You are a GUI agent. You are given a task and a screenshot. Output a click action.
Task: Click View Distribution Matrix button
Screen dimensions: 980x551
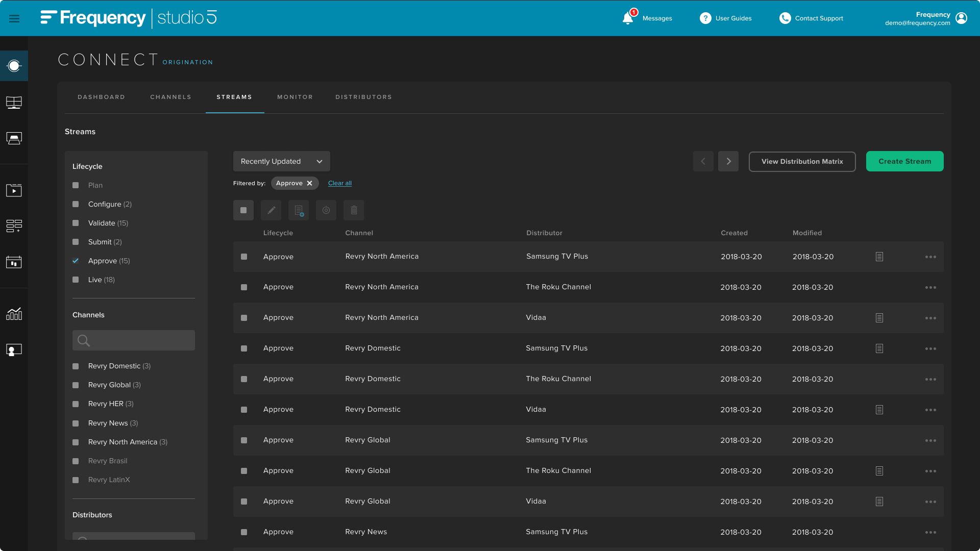802,161
